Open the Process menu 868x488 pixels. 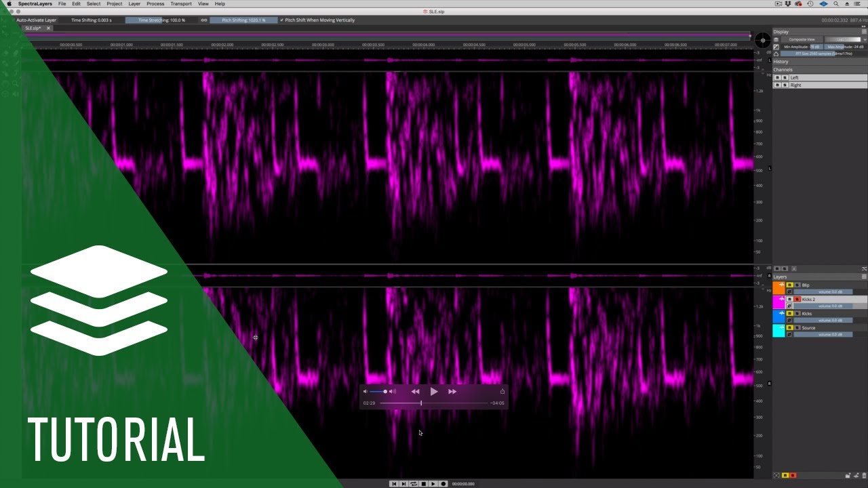pyautogui.click(x=155, y=3)
